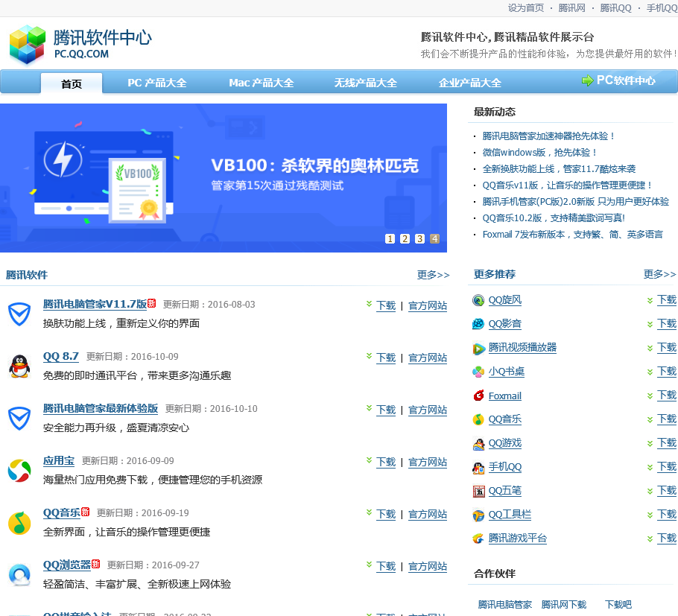This screenshot has width=678, height=616.
Task: Click the VB100 banner image
Action: tap(223, 178)
